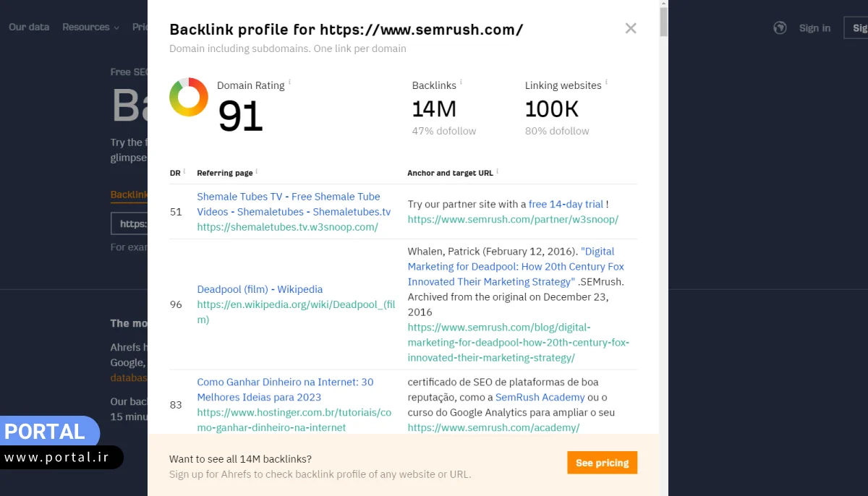Click the Domain Rating donut gauge

pos(188,96)
